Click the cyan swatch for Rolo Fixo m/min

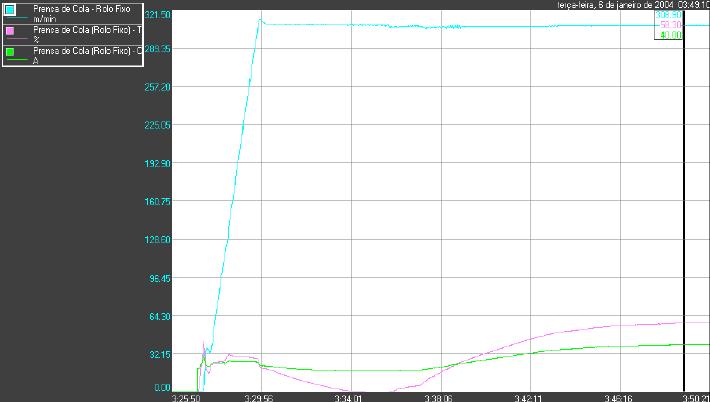click(10, 9)
